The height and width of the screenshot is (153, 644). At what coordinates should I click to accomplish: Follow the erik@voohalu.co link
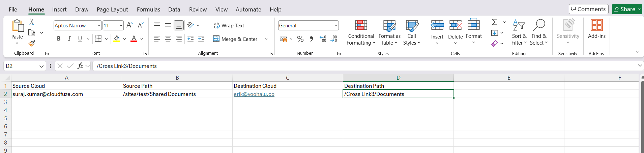point(254,94)
